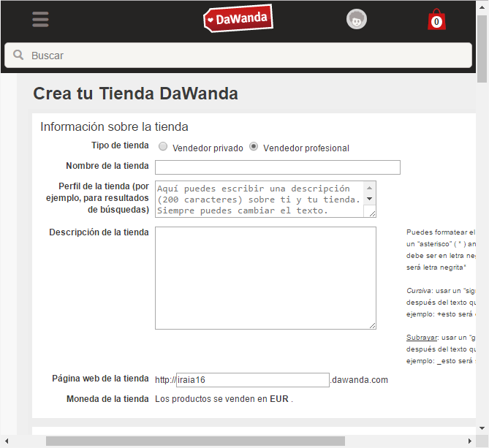This screenshot has height=448, width=489.
Task: Focus the Buscar search field
Action: coord(238,56)
